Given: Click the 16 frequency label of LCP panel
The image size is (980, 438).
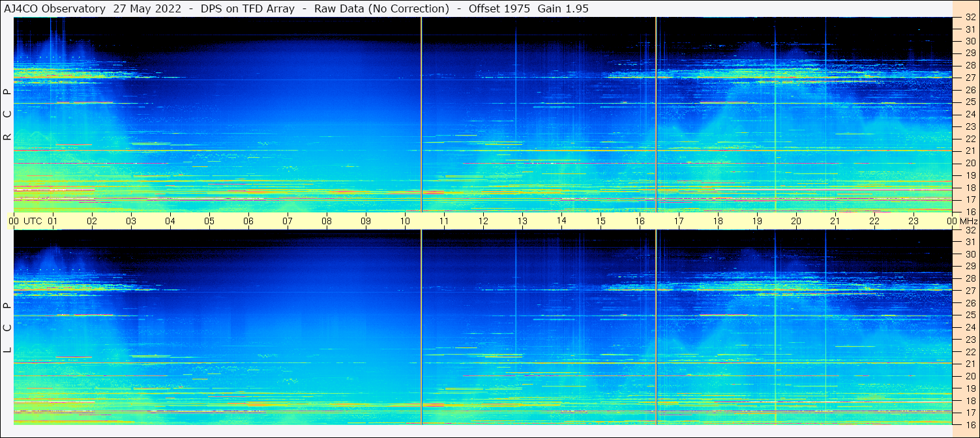Looking at the screenshot, I should click(x=970, y=424).
